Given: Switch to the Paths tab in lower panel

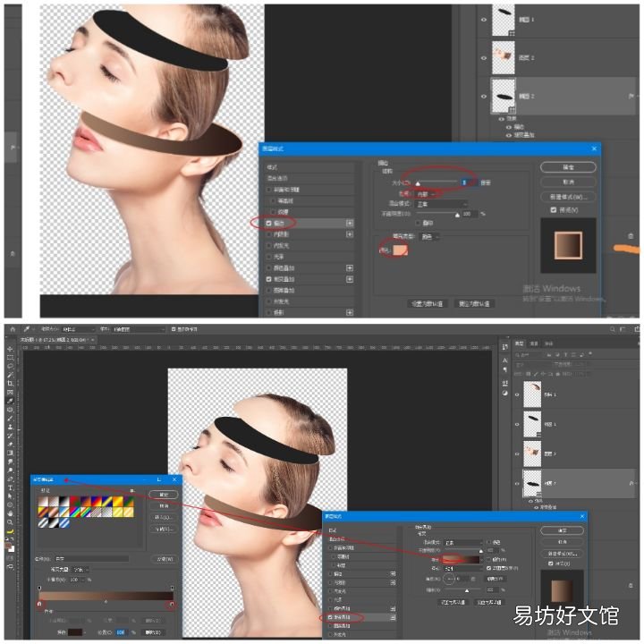Looking at the screenshot, I should click(x=548, y=343).
